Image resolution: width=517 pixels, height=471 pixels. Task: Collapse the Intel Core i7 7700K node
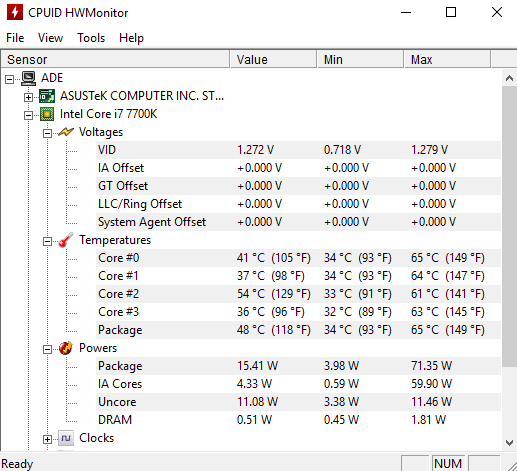click(x=28, y=115)
